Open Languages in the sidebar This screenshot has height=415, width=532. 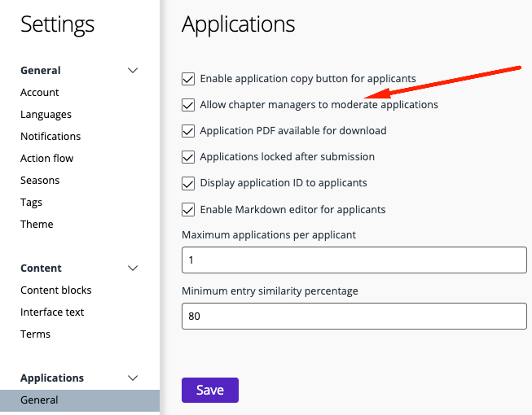46,115
